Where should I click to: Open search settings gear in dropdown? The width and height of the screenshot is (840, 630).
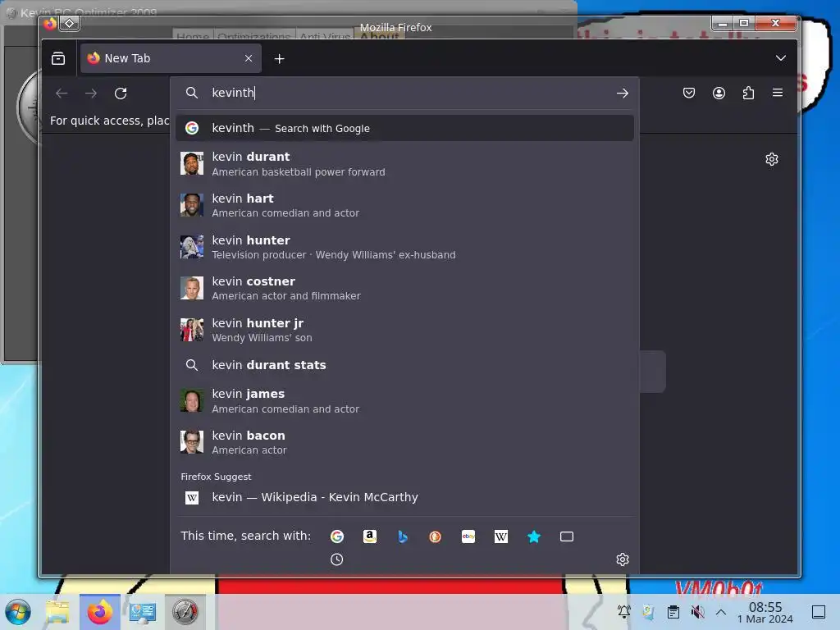(x=623, y=559)
